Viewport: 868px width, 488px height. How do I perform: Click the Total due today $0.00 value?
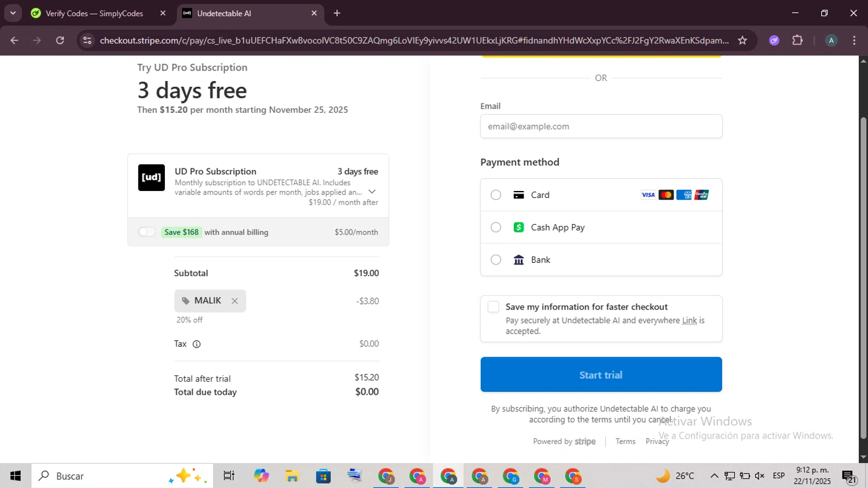click(x=367, y=392)
